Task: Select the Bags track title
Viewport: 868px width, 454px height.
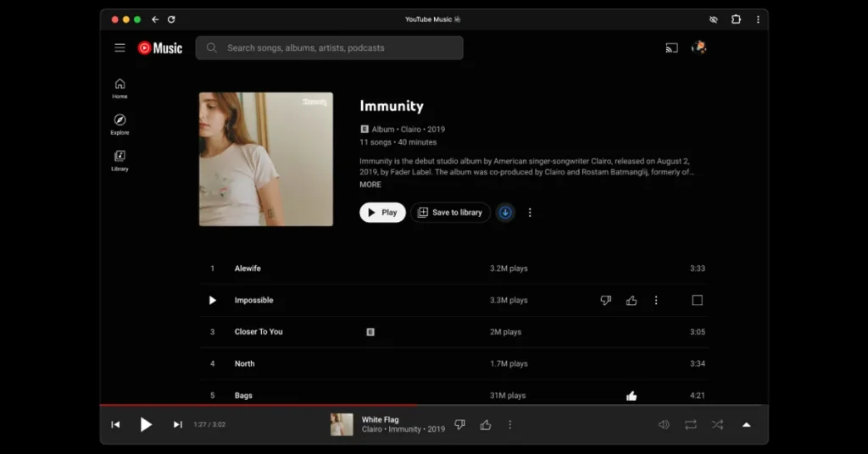Action: [243, 396]
